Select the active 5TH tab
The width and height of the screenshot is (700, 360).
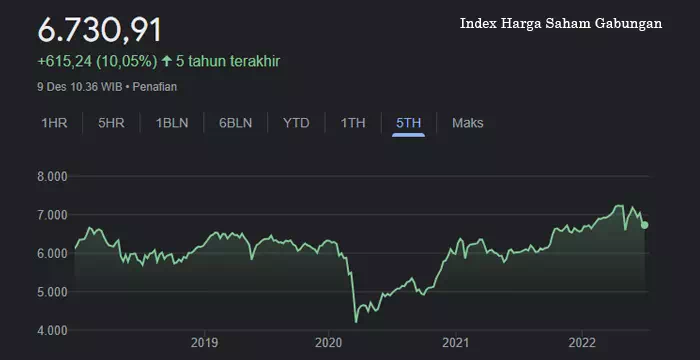click(408, 123)
